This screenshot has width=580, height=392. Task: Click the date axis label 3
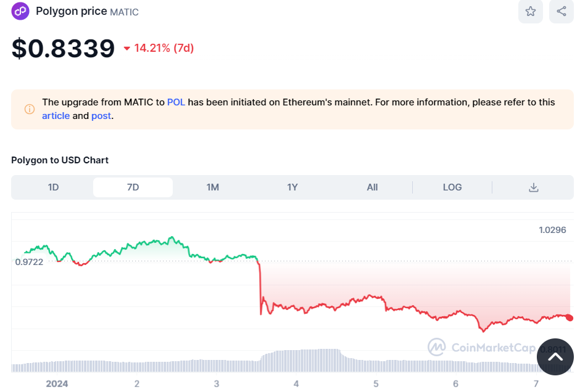point(217,384)
